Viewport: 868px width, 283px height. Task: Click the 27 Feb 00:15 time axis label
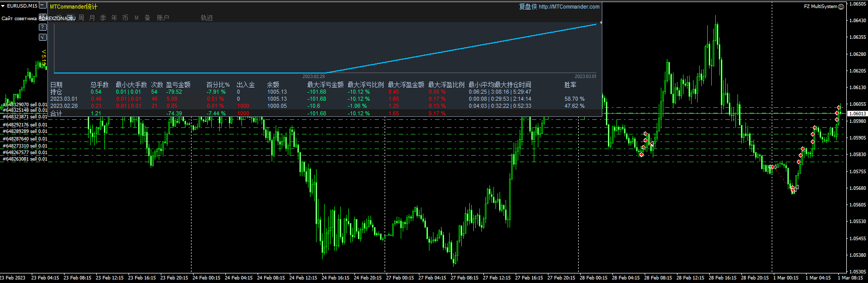400,277
